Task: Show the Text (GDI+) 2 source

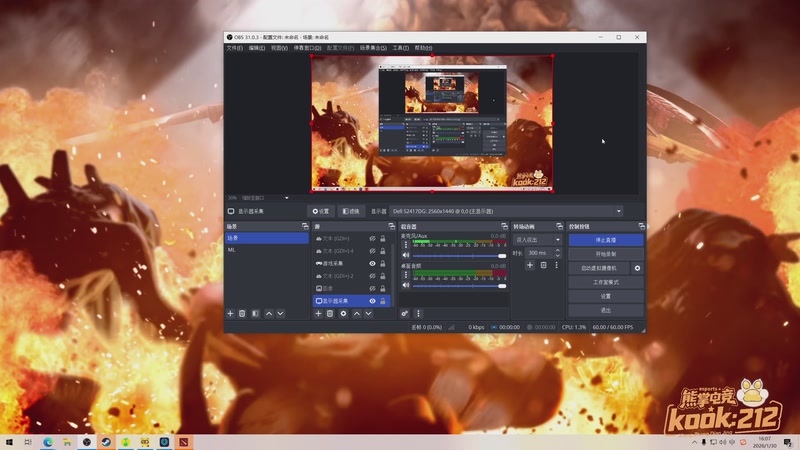Action: pyautogui.click(x=372, y=276)
